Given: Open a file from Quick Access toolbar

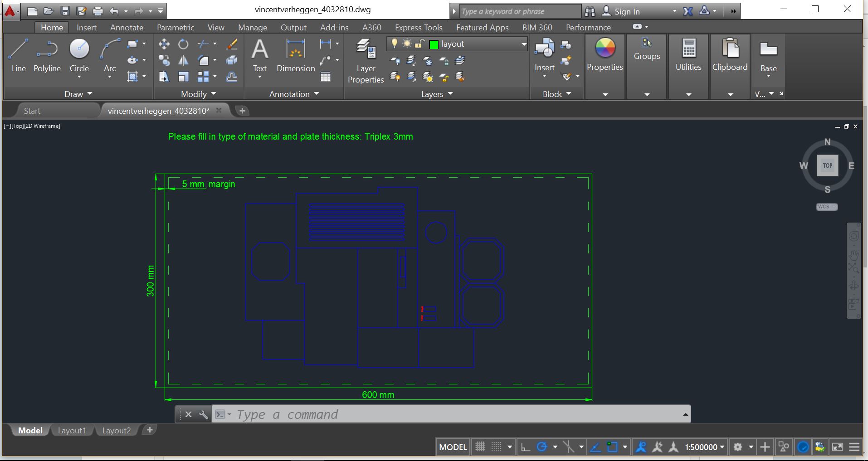Looking at the screenshot, I should [49, 11].
